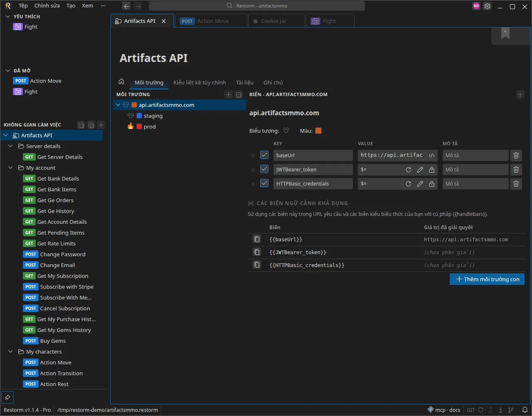Switch to the Action Move tab
The image size is (532, 416).
[210, 21]
